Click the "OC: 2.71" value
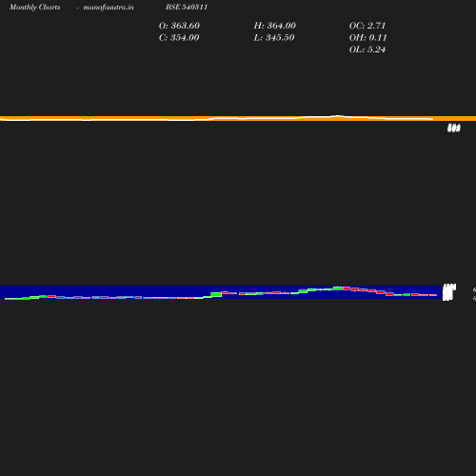 tap(367, 26)
